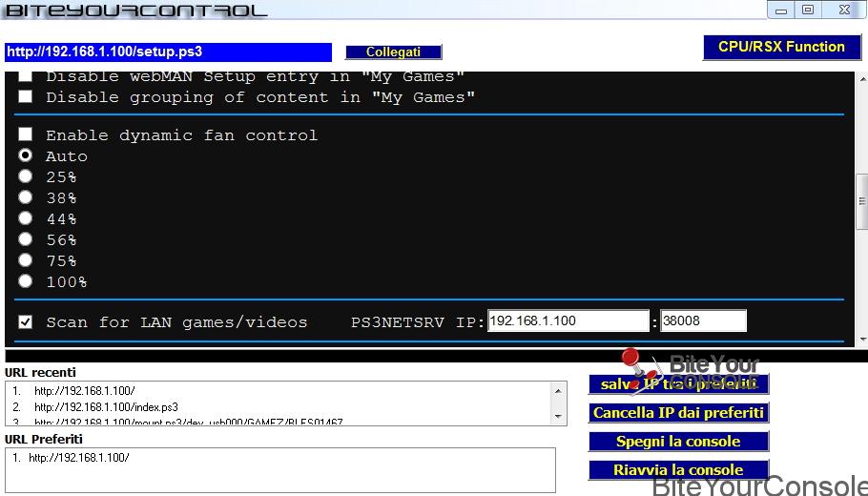Viewport: 868px width, 496px height.
Task: Click URL recenti list scroll up arrow
Action: 558,391
